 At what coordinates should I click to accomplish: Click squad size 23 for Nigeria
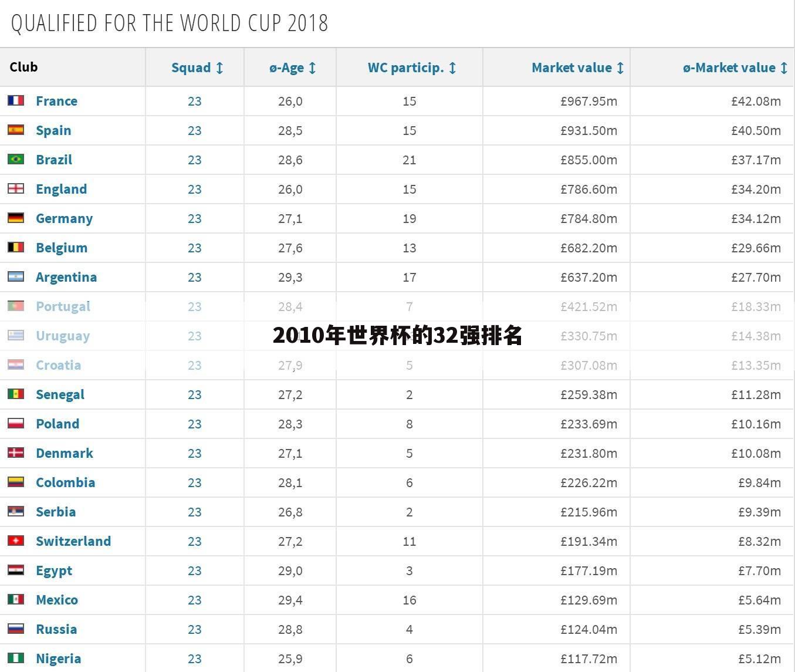pyautogui.click(x=195, y=659)
